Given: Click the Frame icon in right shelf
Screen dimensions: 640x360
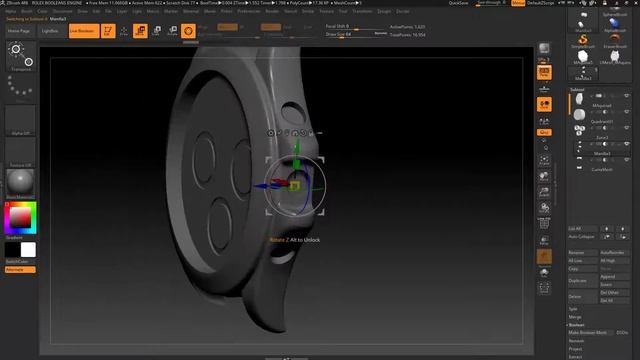Looking at the screenshot, I should [544, 161].
